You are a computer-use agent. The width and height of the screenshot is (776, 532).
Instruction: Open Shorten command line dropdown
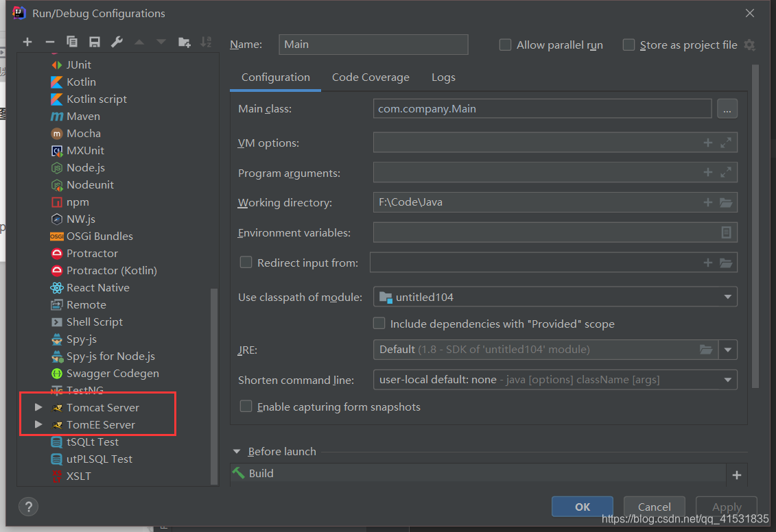pyautogui.click(x=727, y=380)
